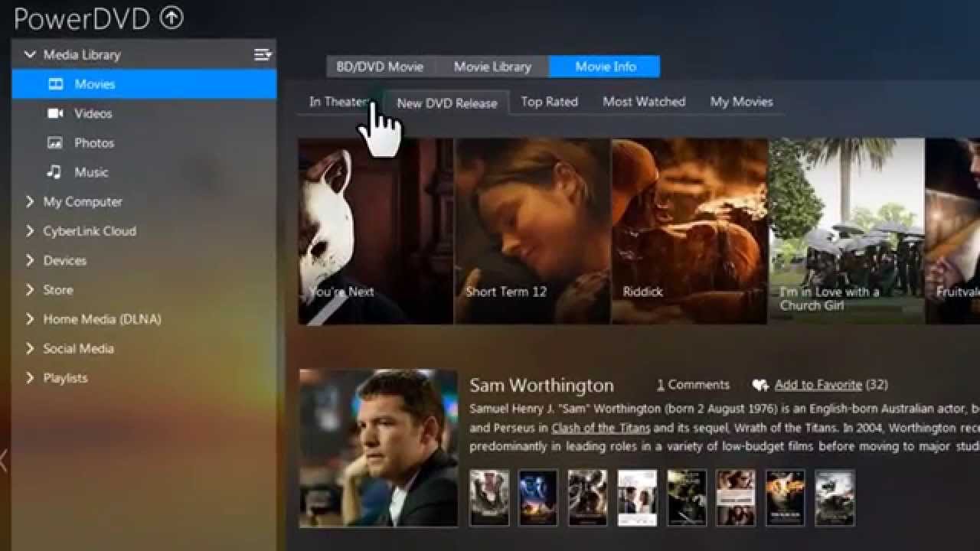Open the fourth filmography poster with white background
Viewport: 980px width, 551px height.
637,497
